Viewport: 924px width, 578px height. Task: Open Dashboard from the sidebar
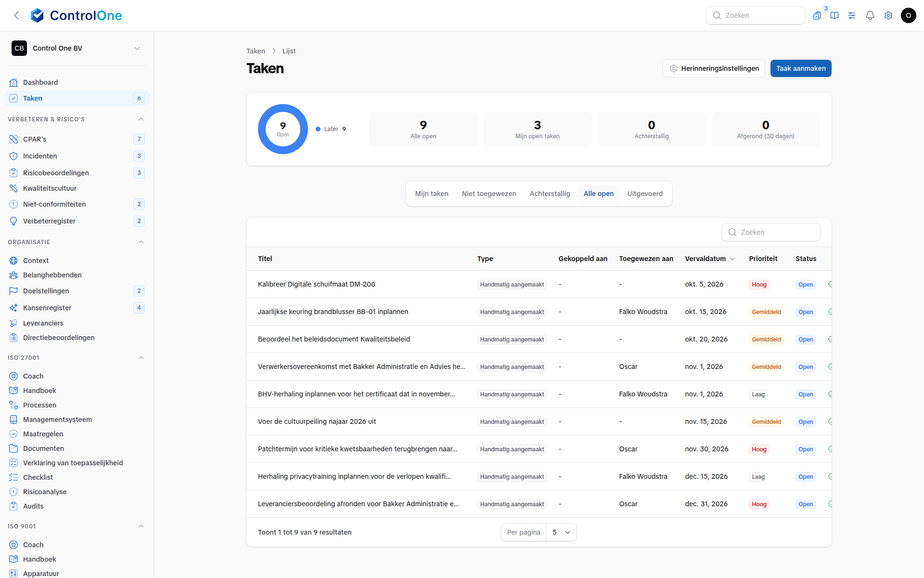click(x=77, y=82)
